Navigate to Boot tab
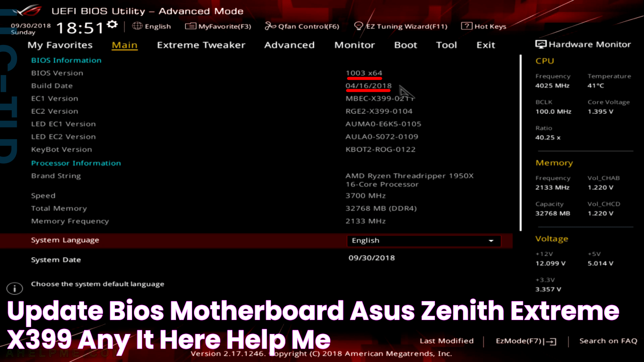 tap(405, 45)
